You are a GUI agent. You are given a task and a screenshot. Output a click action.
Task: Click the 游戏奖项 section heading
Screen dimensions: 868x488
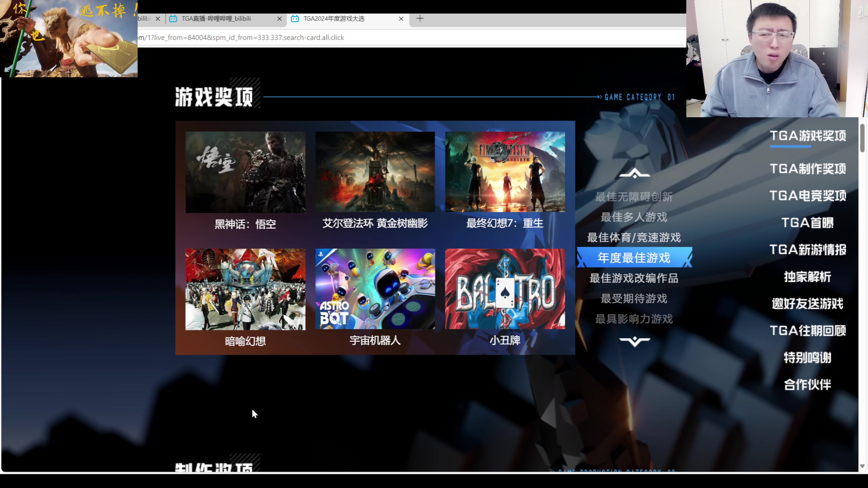point(214,97)
